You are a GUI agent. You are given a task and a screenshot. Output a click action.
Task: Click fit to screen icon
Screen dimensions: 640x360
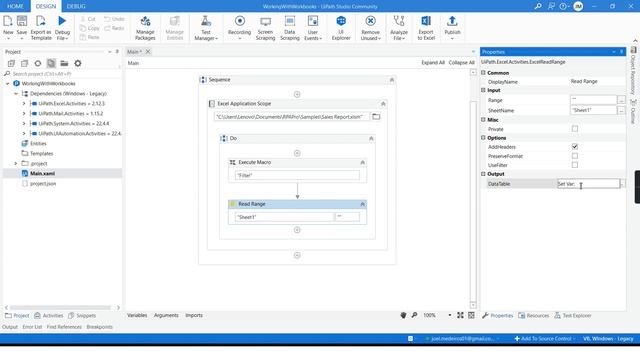[460, 315]
